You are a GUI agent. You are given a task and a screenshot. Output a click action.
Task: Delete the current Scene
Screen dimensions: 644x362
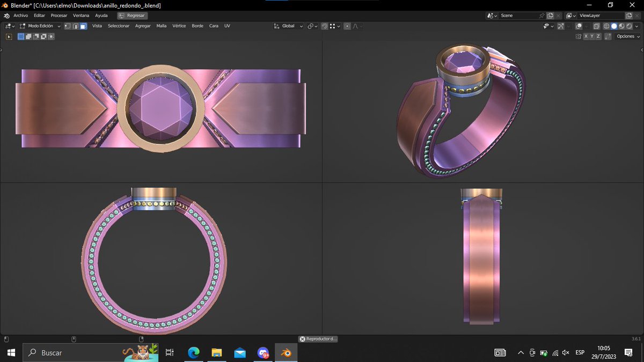point(558,16)
